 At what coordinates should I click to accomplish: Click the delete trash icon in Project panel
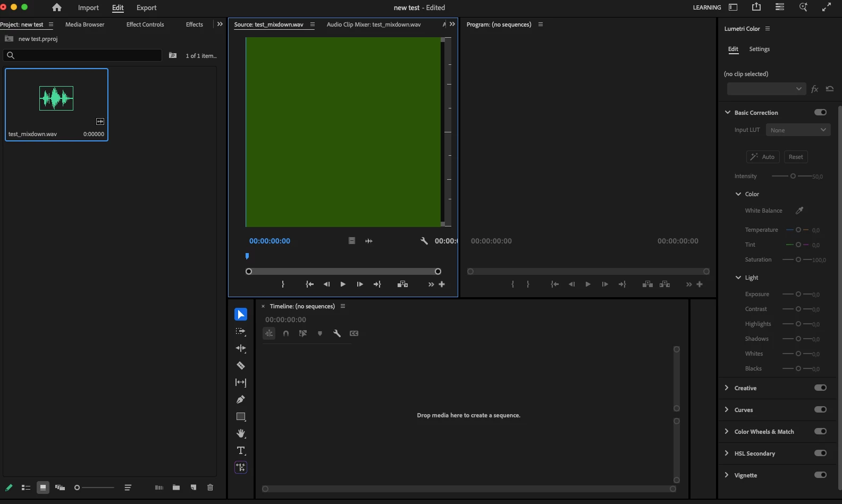point(210,488)
